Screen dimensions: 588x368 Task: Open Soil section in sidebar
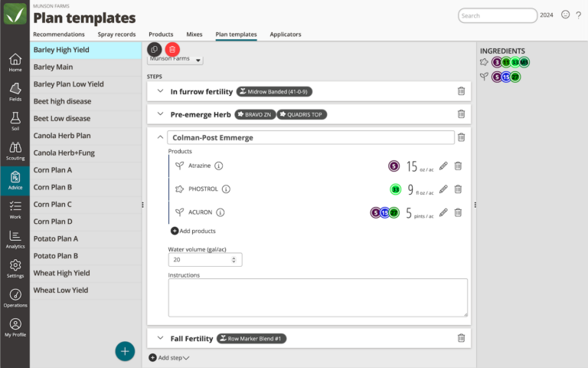(15, 121)
